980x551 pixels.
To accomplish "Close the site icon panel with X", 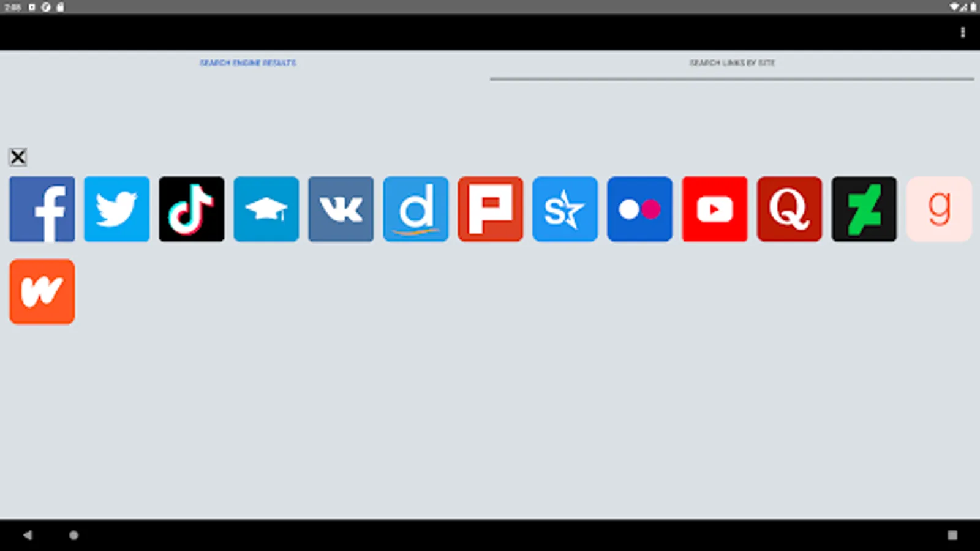I will pyautogui.click(x=18, y=157).
